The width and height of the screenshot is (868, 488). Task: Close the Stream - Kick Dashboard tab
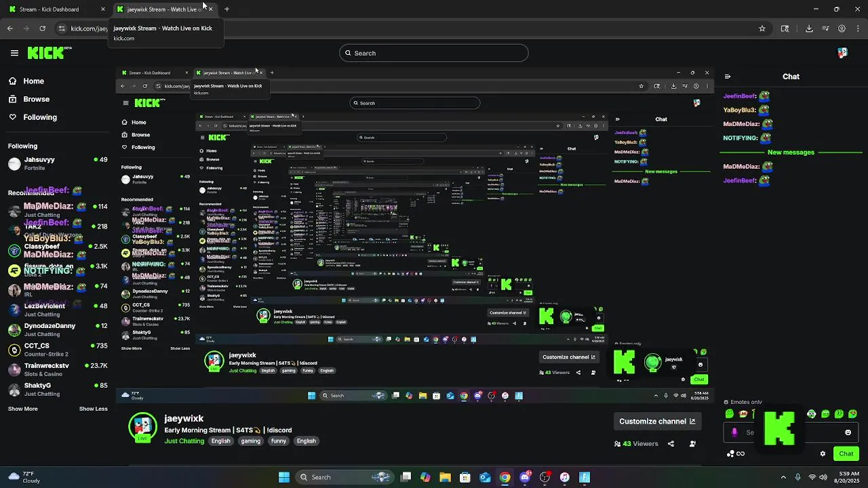[x=103, y=9]
